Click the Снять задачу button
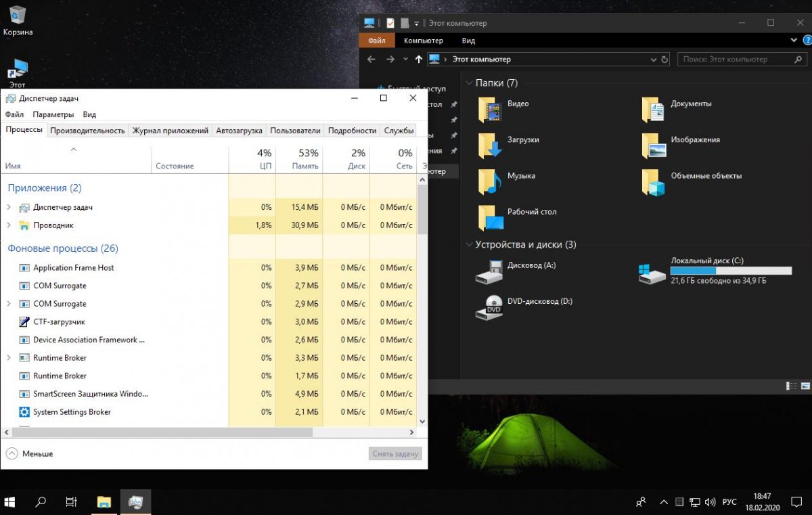The image size is (812, 515). coord(396,453)
